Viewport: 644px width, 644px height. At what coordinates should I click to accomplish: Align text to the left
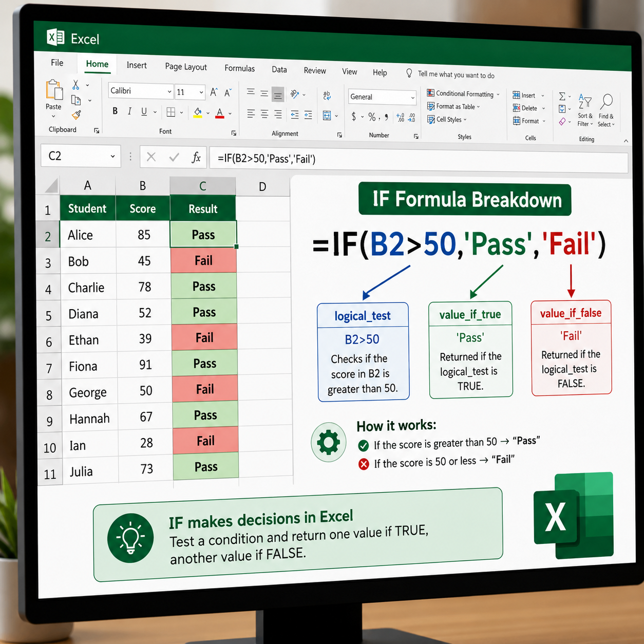pos(251,114)
